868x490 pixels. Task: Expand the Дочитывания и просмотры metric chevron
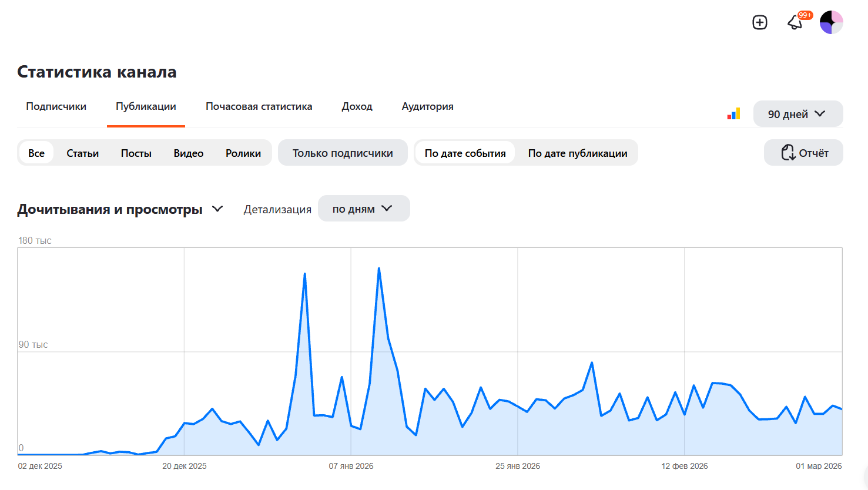pyautogui.click(x=217, y=209)
